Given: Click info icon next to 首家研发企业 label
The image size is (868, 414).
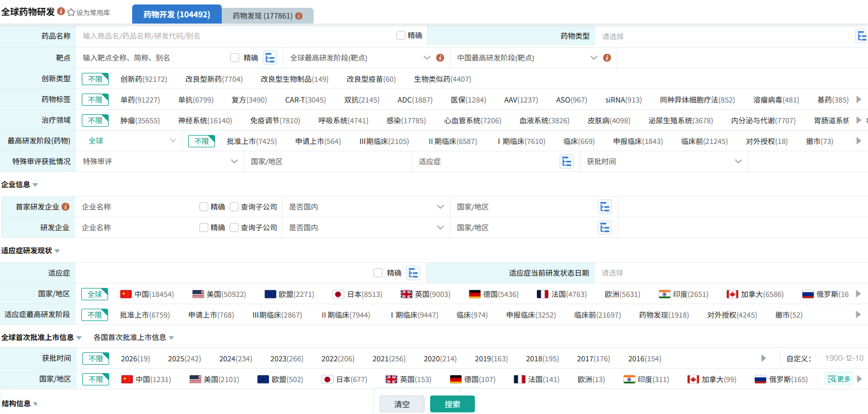Looking at the screenshot, I should (x=66, y=207).
